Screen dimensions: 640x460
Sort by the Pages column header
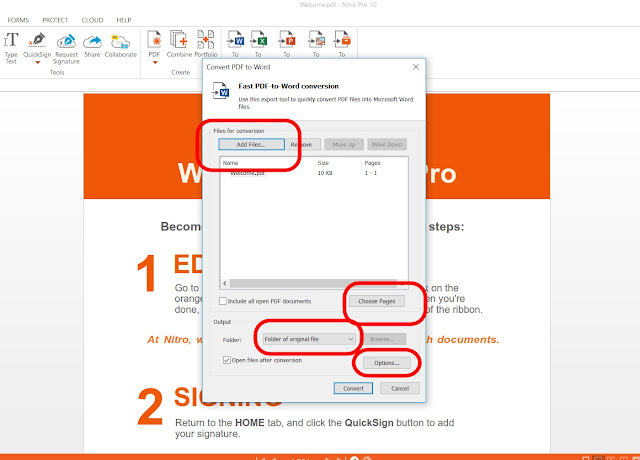pos(372,163)
